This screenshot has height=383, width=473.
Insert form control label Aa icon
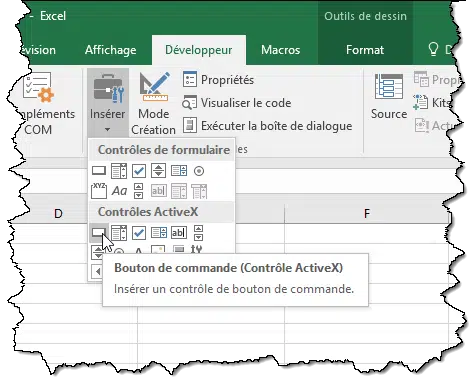(119, 191)
